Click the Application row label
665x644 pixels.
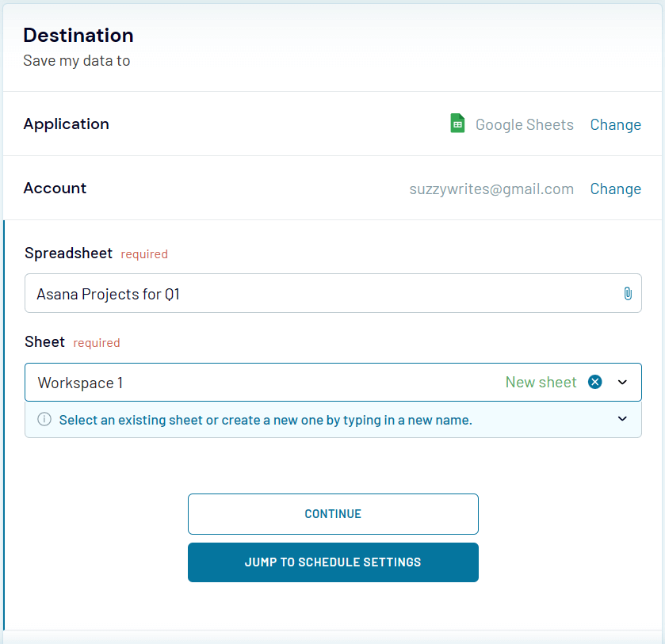tap(66, 124)
